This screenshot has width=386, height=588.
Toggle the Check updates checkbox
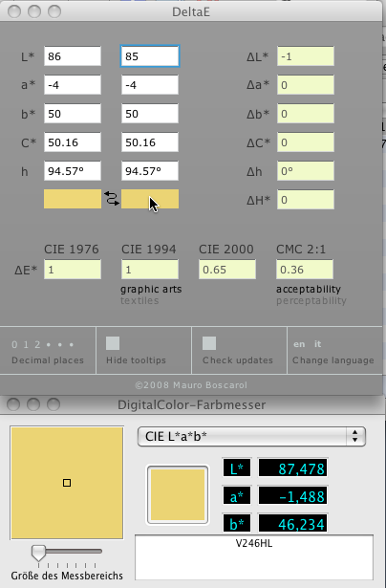(209, 343)
